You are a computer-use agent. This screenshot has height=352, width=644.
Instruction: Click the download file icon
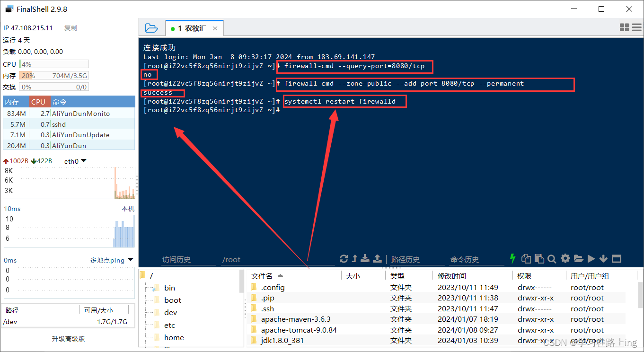[x=365, y=258]
